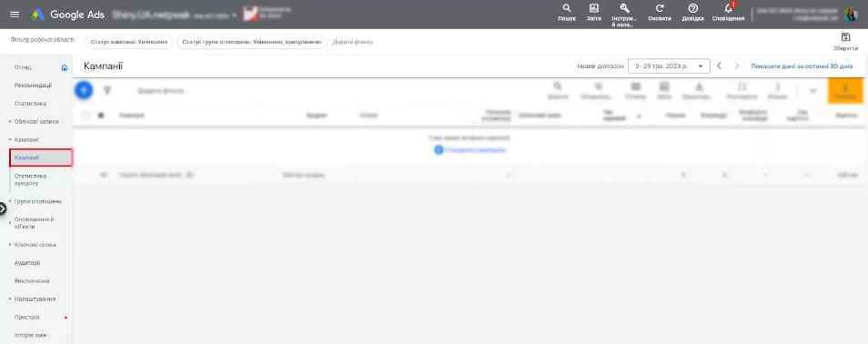Open Звіти reports in top bar
Screen dimensions: 868x344
594,12
